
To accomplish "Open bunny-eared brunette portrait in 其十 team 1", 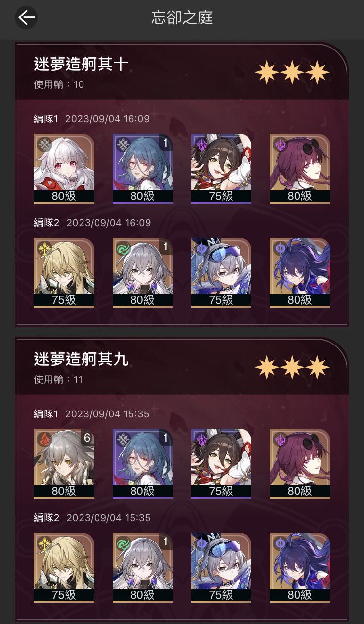I will pyautogui.click(x=221, y=169).
